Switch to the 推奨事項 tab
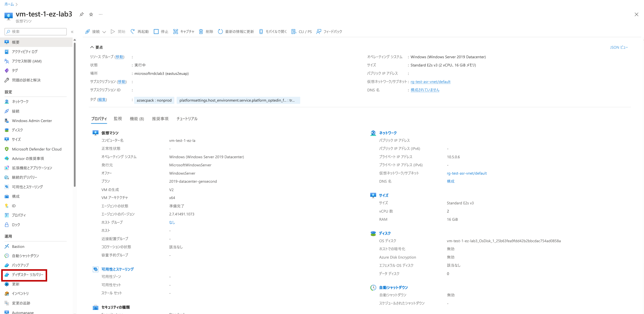 tap(160, 119)
